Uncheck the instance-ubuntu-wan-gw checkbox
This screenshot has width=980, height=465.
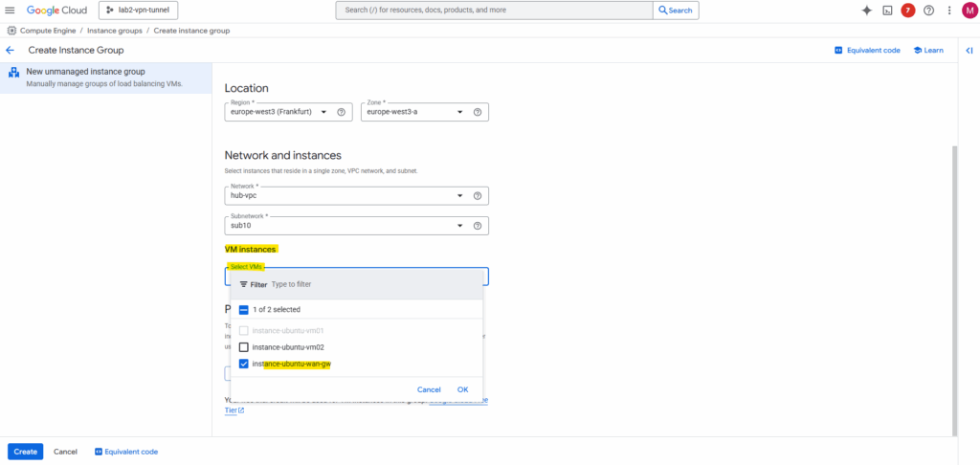click(244, 364)
